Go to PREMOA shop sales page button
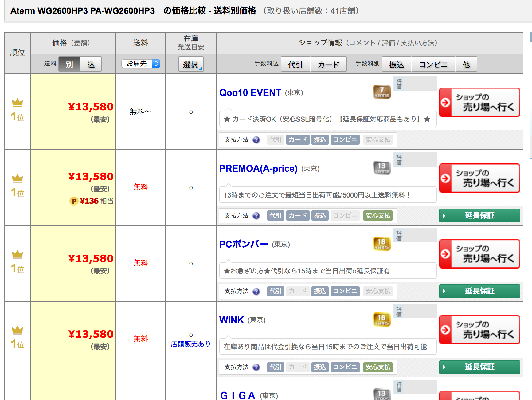The width and height of the screenshot is (532, 400). [x=479, y=178]
